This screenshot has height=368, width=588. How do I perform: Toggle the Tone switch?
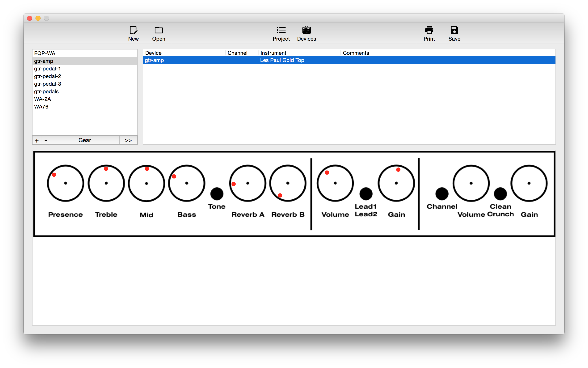point(217,194)
